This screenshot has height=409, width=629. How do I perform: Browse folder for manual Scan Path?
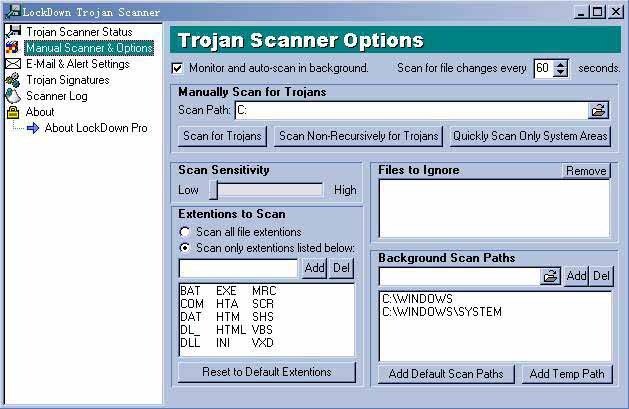click(598, 110)
